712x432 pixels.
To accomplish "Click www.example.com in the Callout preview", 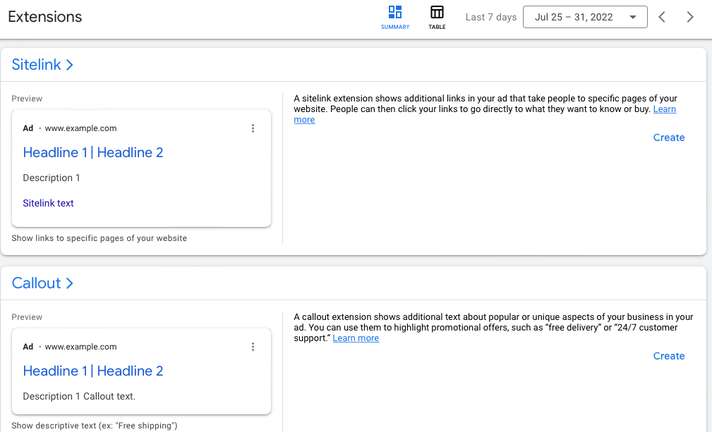I will (x=81, y=347).
